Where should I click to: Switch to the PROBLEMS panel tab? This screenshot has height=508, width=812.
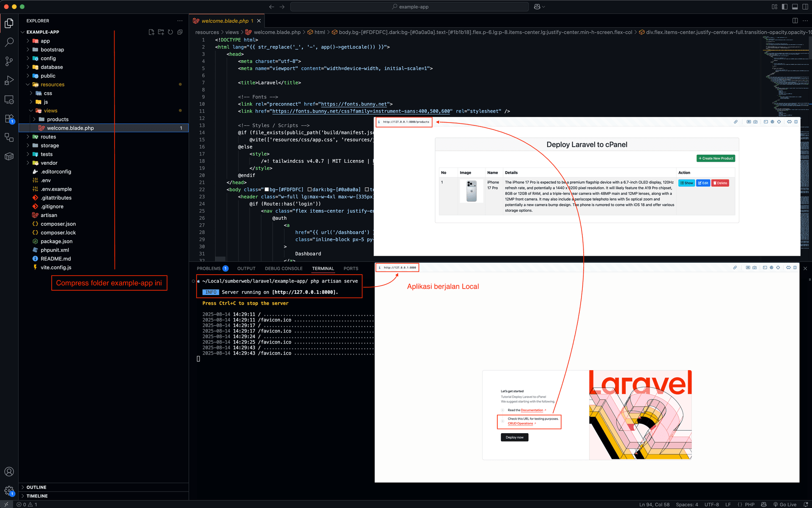pyautogui.click(x=209, y=268)
